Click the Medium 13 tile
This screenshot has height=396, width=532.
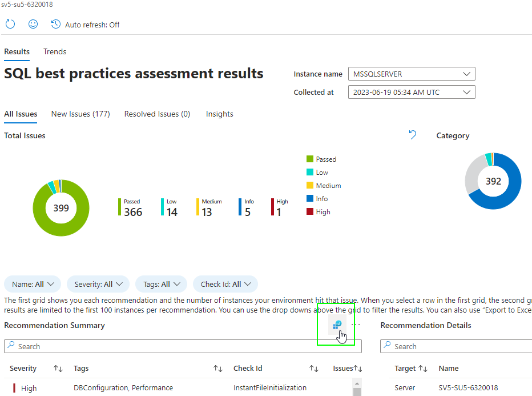click(209, 207)
